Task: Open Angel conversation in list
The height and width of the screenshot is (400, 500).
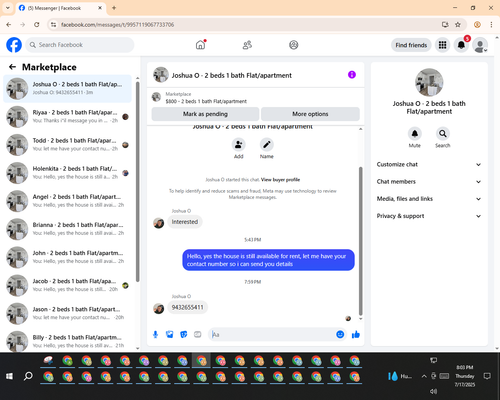Action: point(67,201)
